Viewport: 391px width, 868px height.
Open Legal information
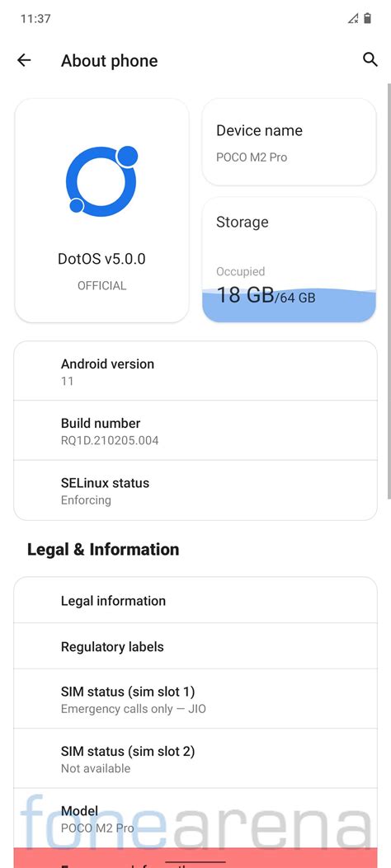pyautogui.click(x=195, y=600)
